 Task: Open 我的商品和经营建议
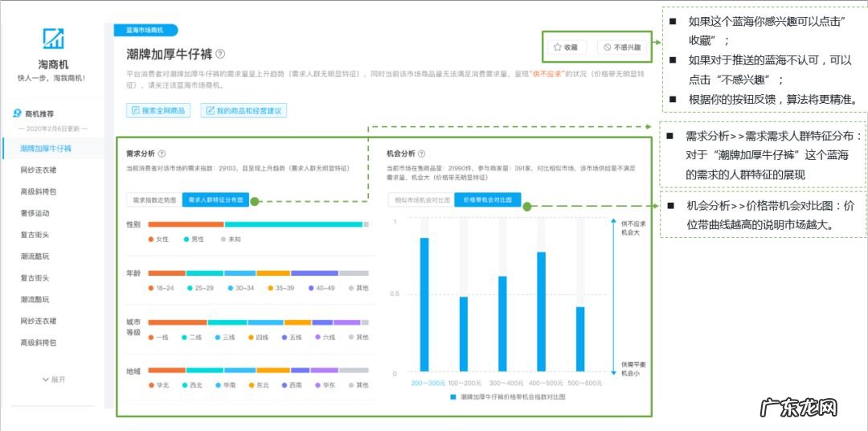(244, 110)
